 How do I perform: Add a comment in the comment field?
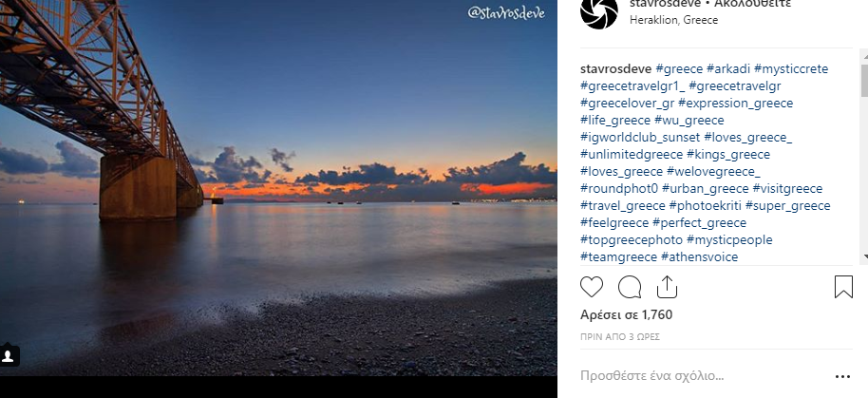pyautogui.click(x=703, y=376)
